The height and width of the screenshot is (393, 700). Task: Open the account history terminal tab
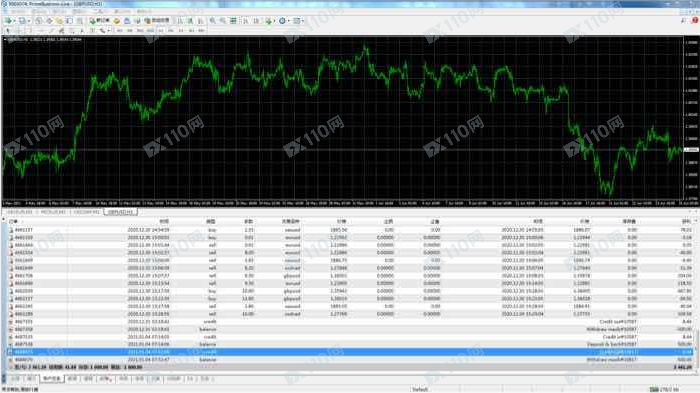click(52, 379)
